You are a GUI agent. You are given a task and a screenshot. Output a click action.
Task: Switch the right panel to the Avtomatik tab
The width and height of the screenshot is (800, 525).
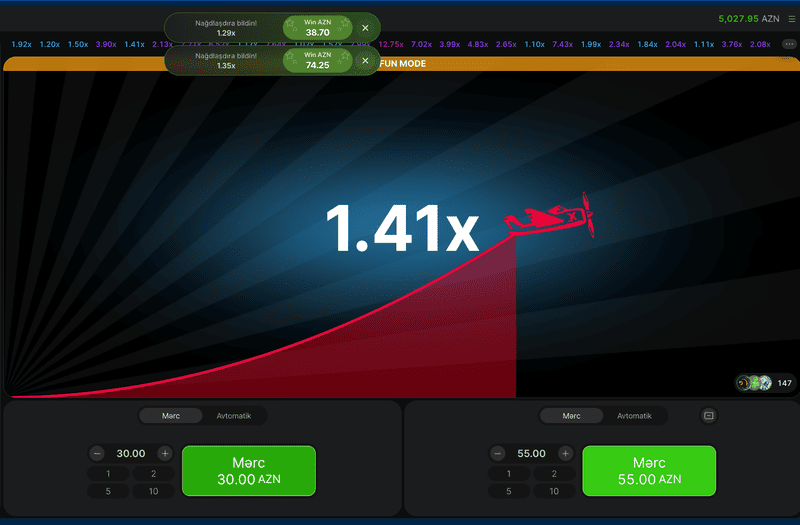(x=634, y=415)
